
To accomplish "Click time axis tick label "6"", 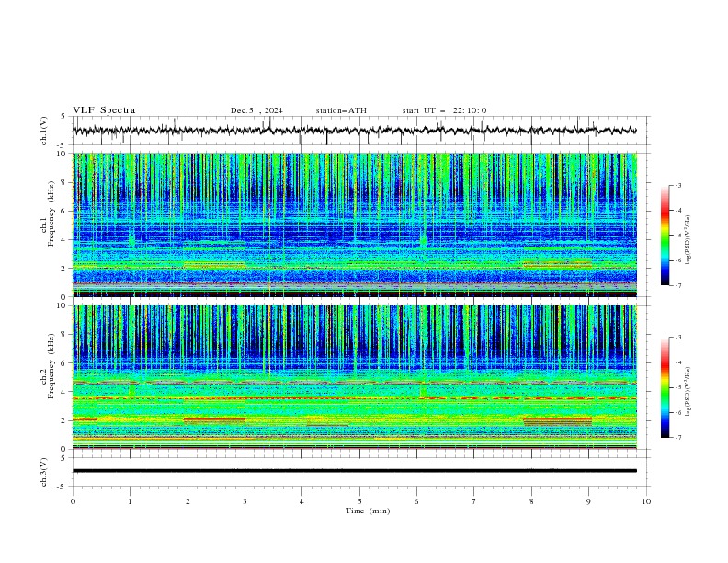I will tap(416, 501).
